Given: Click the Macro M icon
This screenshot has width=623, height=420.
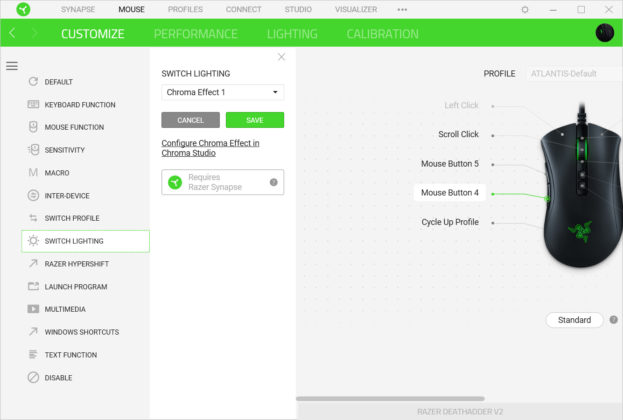Looking at the screenshot, I should [x=33, y=172].
